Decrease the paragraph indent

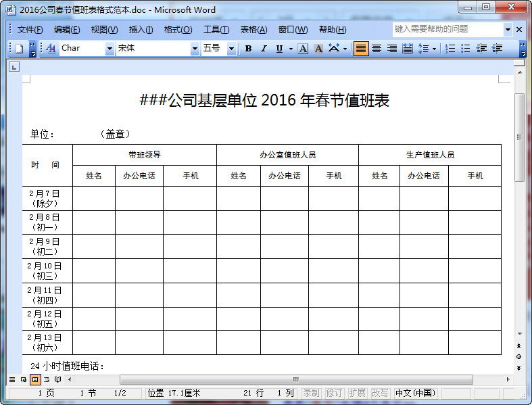click(481, 49)
